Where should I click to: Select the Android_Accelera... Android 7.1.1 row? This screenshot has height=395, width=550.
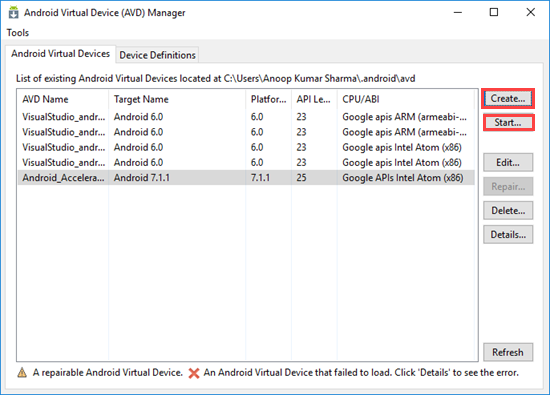[x=246, y=178]
